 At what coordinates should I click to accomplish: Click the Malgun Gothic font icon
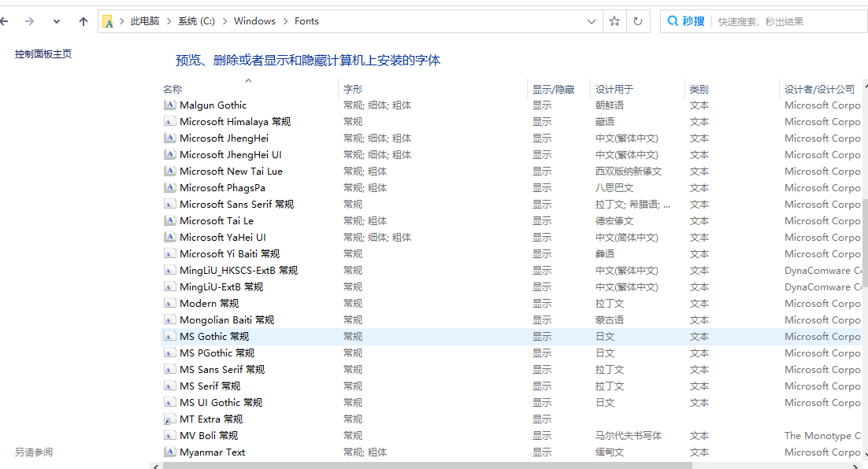pyautogui.click(x=169, y=105)
